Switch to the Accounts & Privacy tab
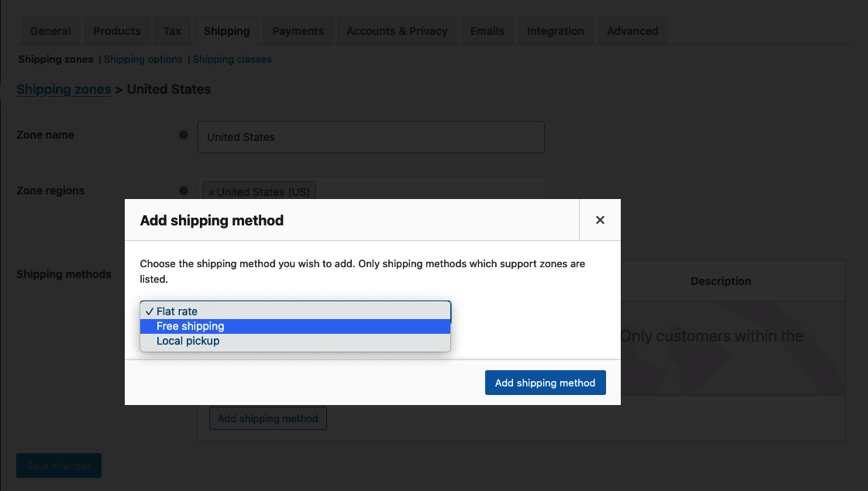 pyautogui.click(x=397, y=30)
